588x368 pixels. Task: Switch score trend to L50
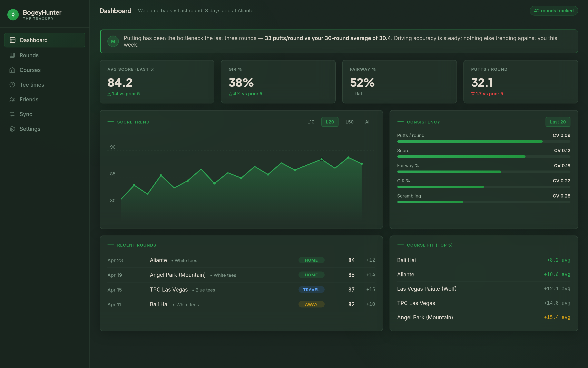[x=349, y=122]
